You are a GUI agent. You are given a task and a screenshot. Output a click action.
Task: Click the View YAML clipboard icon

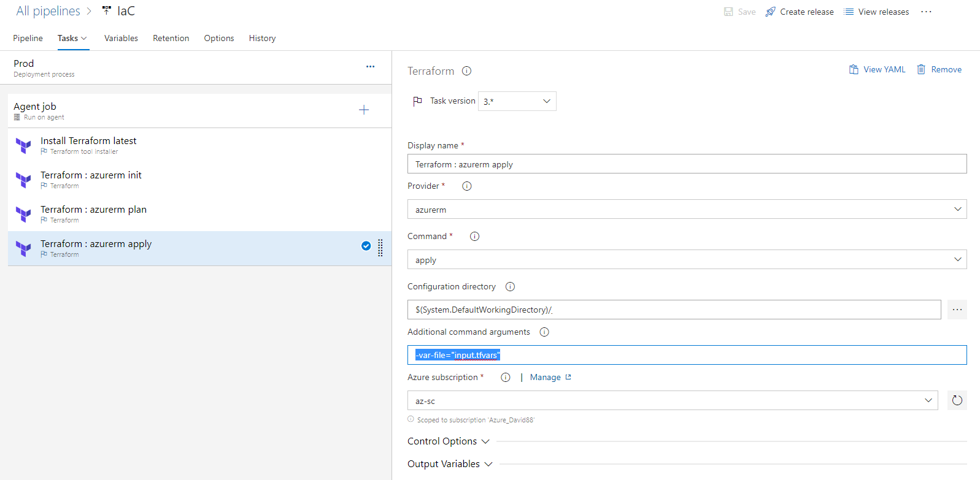click(x=854, y=70)
